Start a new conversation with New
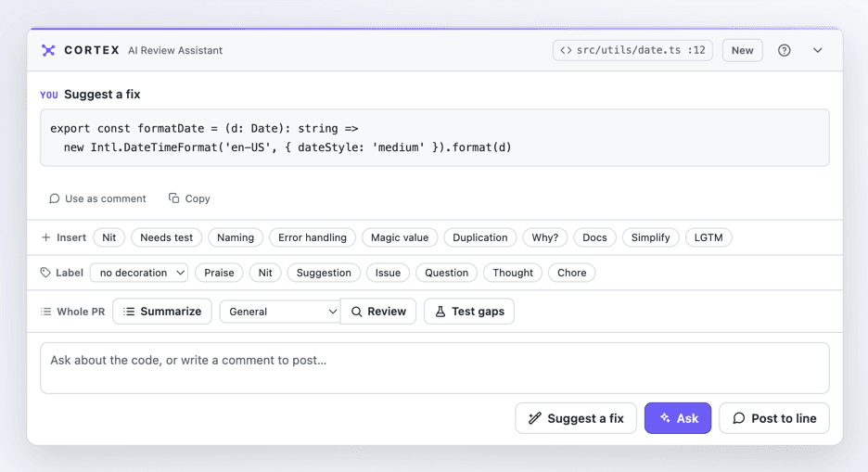This screenshot has height=472, width=868. pos(742,50)
